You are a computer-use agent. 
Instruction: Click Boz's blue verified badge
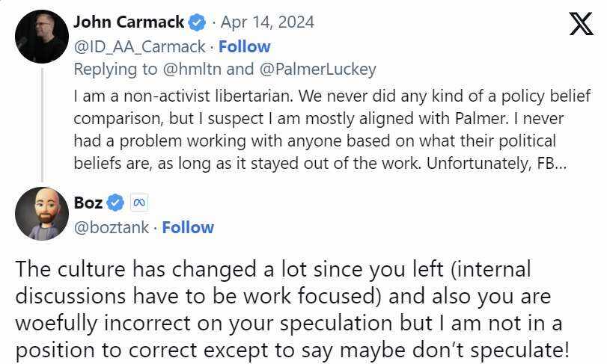[115, 203]
